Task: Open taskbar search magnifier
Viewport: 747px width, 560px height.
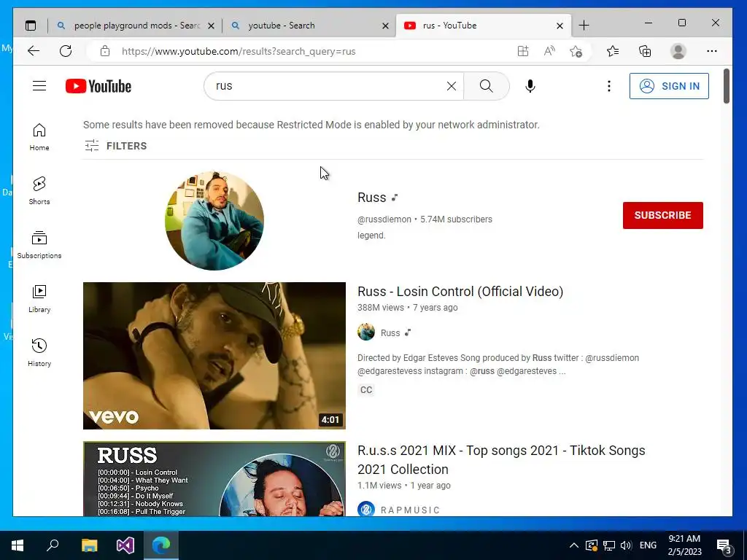Action: (53, 545)
